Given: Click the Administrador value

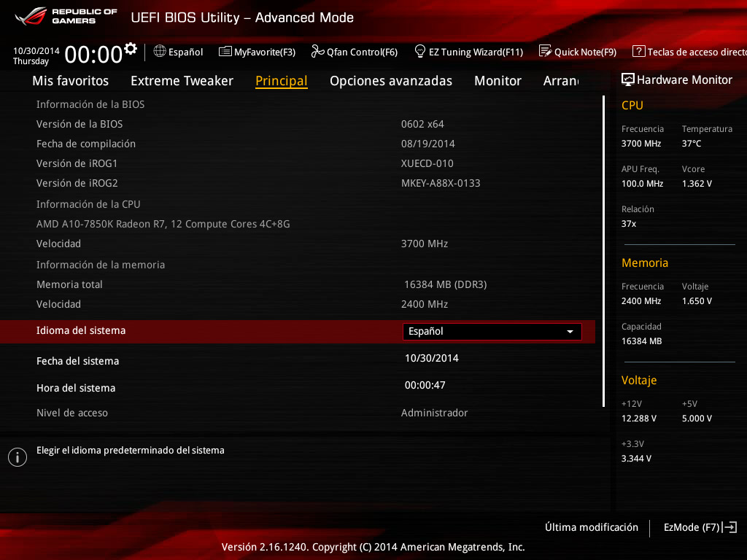Looking at the screenshot, I should pos(435,413).
